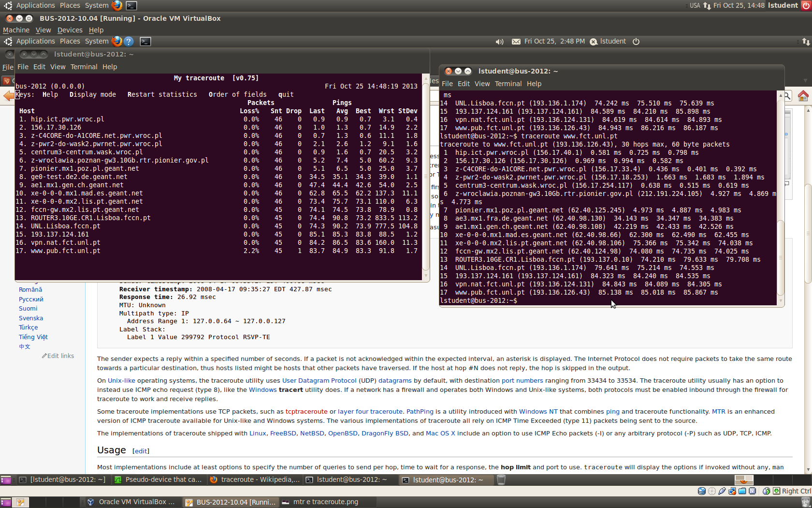
Task: Follow the User Datagram Protocol link
Action: (319, 381)
